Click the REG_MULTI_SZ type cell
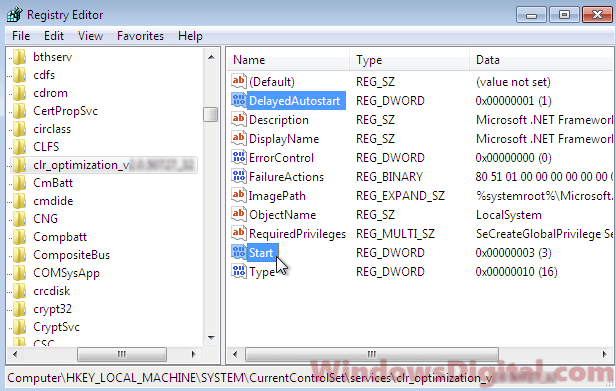The width and height of the screenshot is (616, 391). [x=395, y=234]
